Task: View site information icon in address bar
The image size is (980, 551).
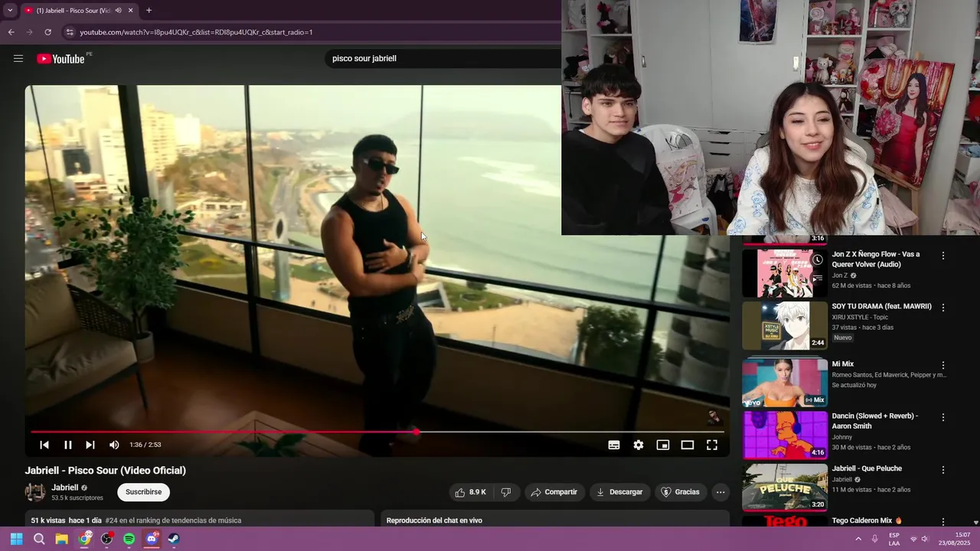Action: point(70,32)
